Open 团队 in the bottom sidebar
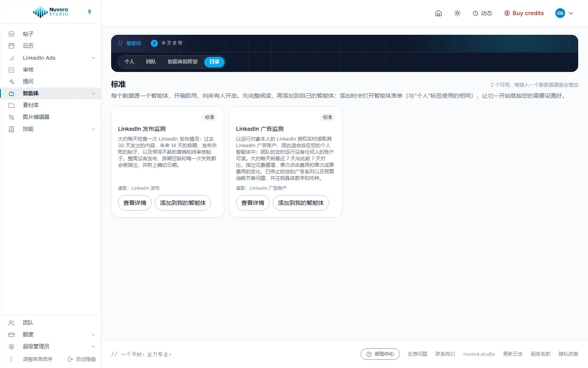The image size is (588, 368). pyautogui.click(x=28, y=323)
